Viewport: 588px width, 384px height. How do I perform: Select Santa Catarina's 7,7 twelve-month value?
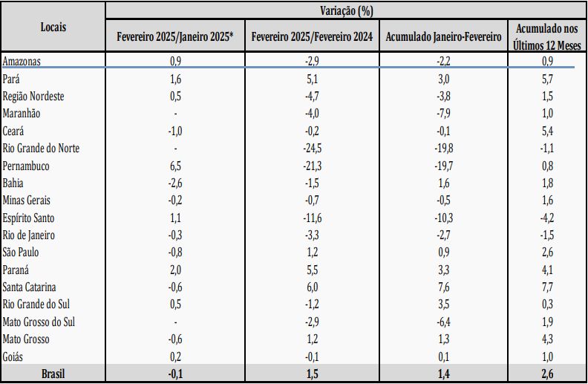547,287
